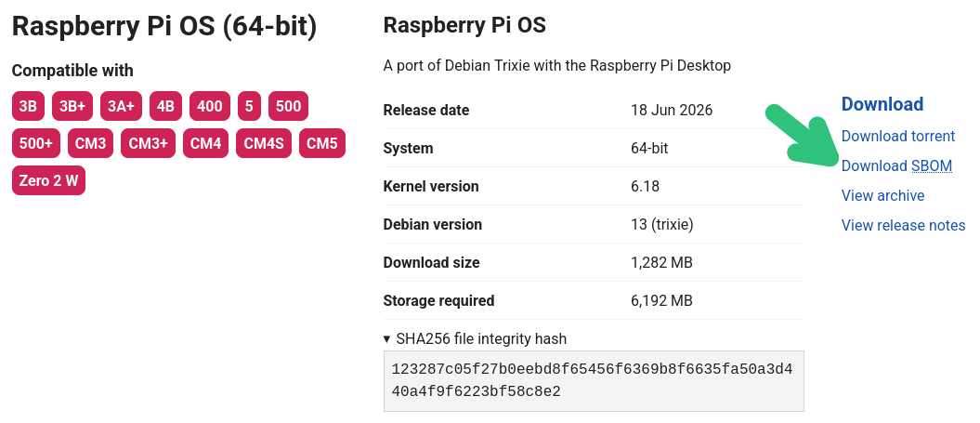Click the 4B model badge

point(165,106)
